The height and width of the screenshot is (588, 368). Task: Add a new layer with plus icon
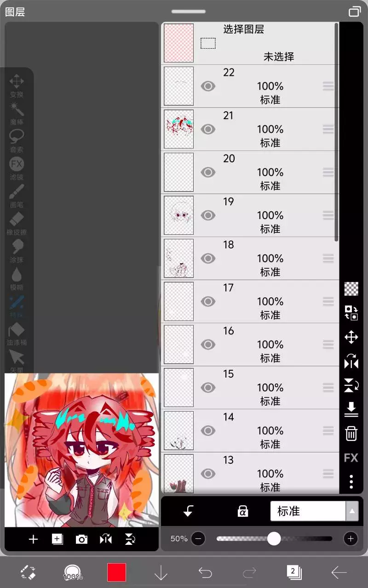[x=33, y=539]
